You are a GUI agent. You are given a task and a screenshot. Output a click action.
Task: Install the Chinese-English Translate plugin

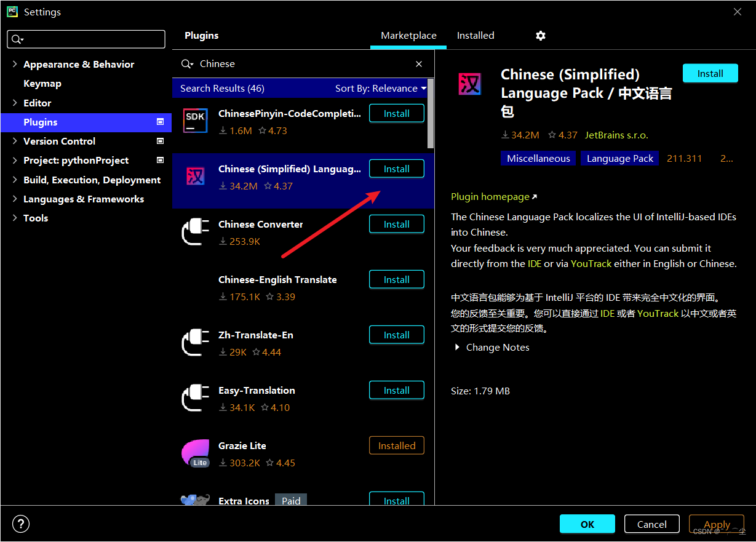pyautogui.click(x=397, y=279)
